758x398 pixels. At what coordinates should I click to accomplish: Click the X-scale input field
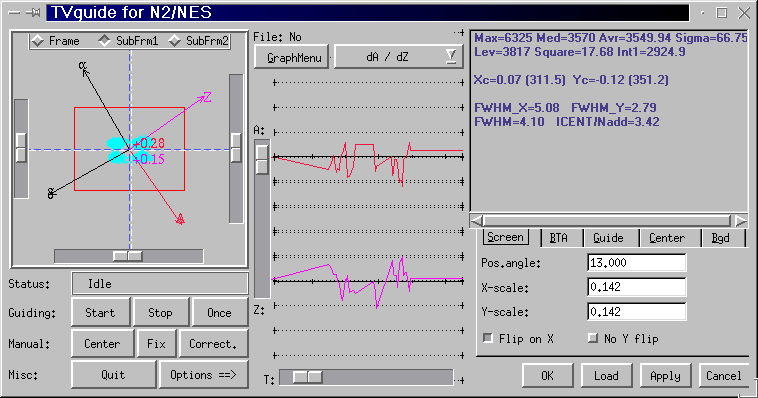click(636, 287)
